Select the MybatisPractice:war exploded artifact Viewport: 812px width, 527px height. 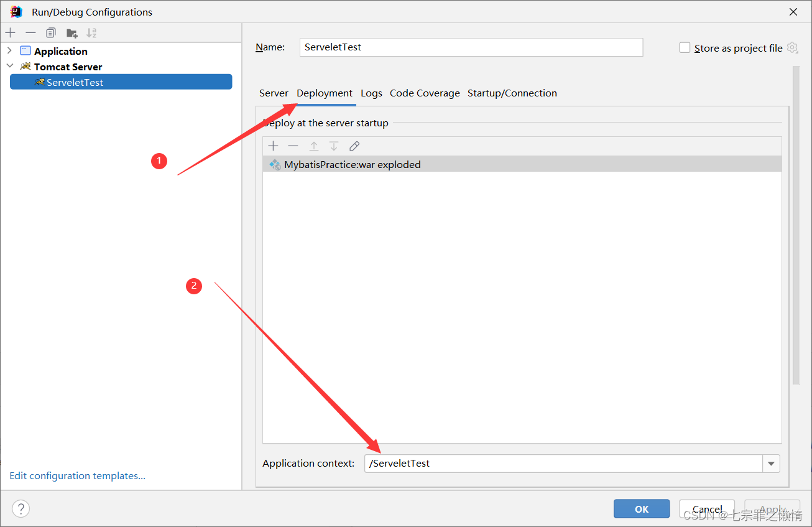tap(522, 164)
